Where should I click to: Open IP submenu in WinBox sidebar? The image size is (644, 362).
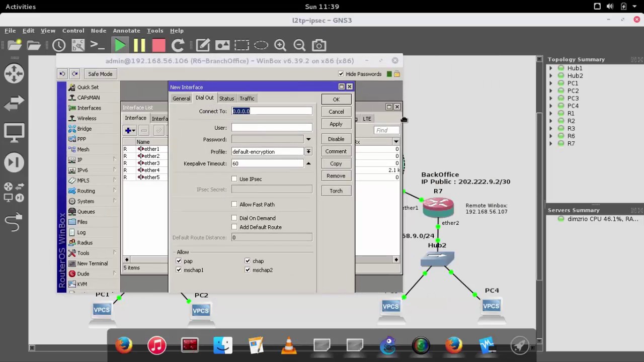pyautogui.click(x=93, y=160)
